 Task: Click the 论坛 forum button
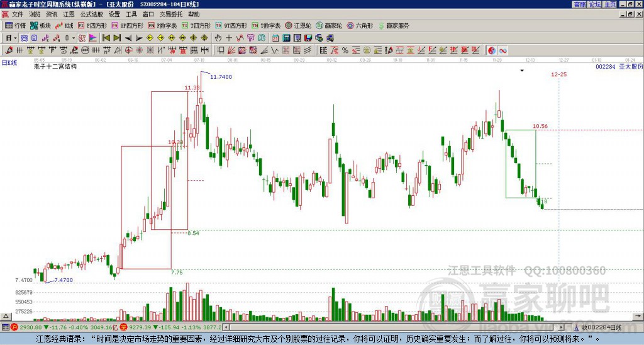(595, 4)
